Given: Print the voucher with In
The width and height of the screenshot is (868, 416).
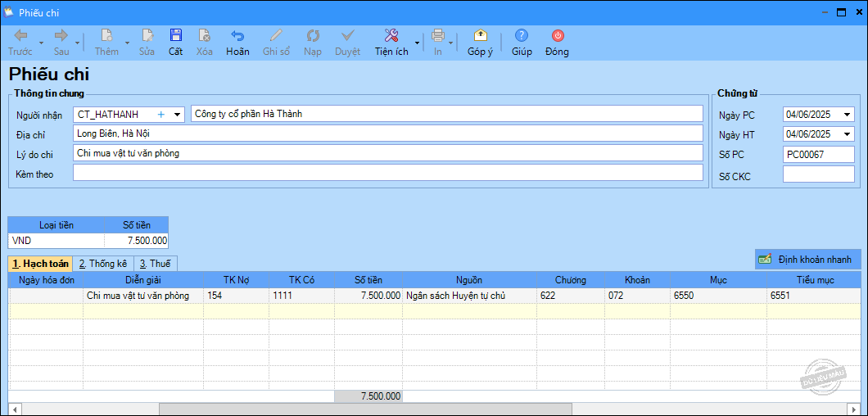Looking at the screenshot, I should (x=438, y=43).
